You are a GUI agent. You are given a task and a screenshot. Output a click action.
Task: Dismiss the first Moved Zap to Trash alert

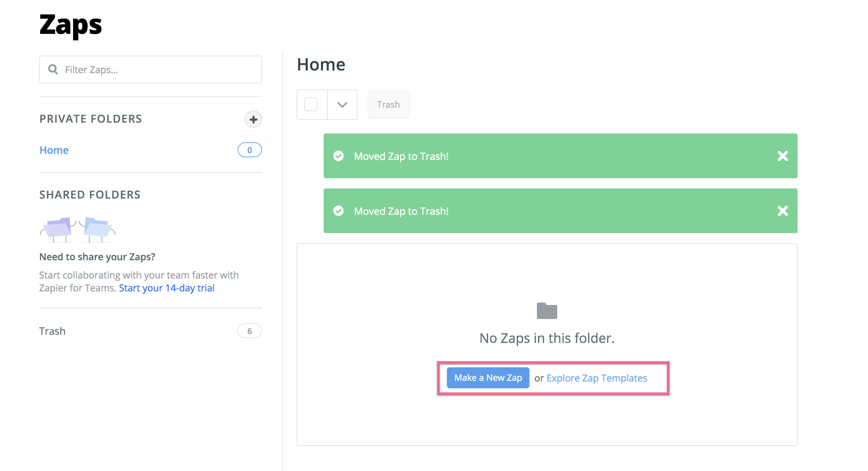(x=782, y=156)
